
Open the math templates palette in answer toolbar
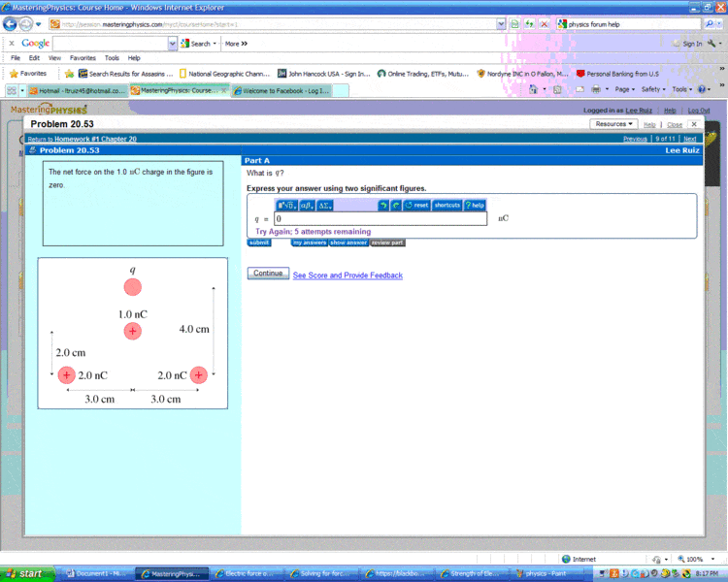click(x=286, y=206)
